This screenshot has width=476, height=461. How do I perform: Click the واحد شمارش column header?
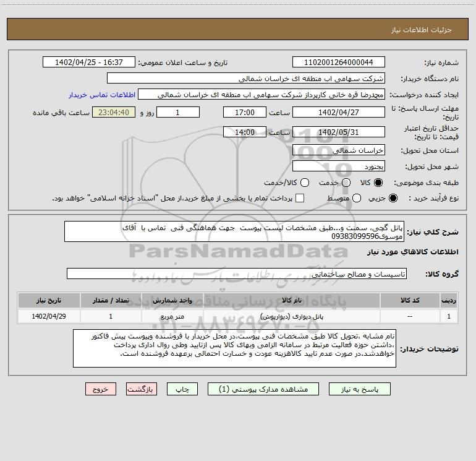172,301
